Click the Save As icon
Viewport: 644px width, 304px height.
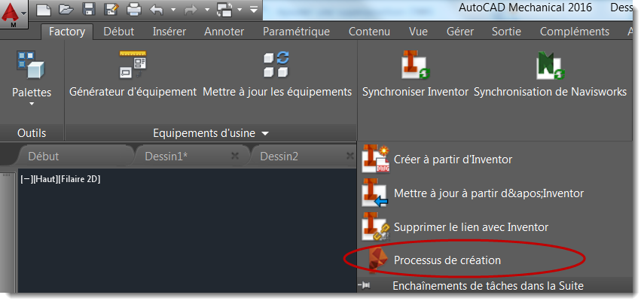point(111,9)
